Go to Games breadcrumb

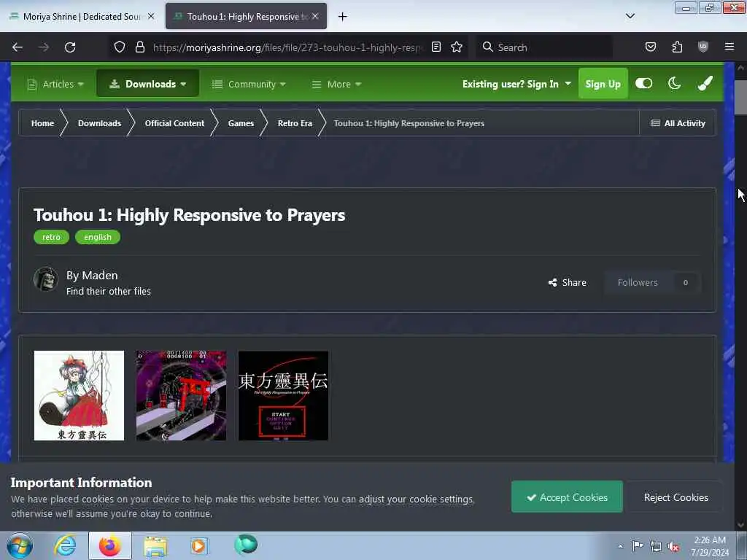coord(241,123)
